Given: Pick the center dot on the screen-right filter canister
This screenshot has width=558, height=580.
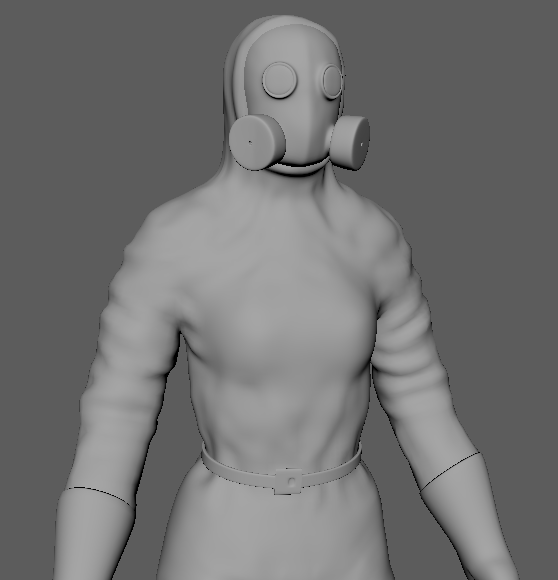Looking at the screenshot, I should click(362, 144).
